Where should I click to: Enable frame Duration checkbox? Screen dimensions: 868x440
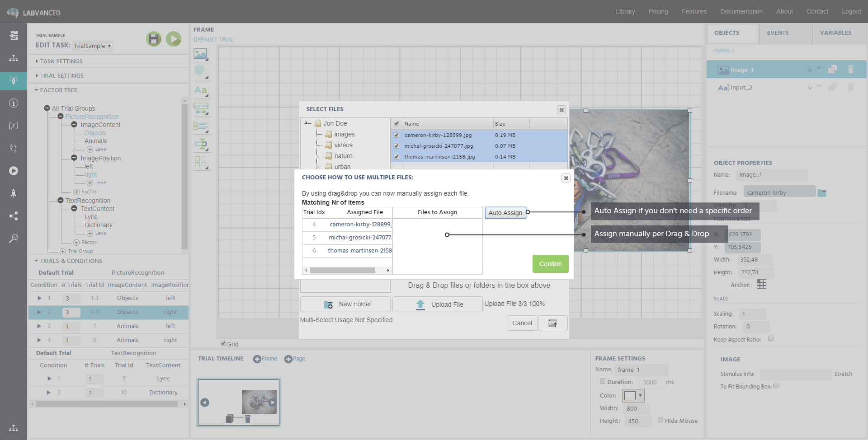tap(603, 381)
